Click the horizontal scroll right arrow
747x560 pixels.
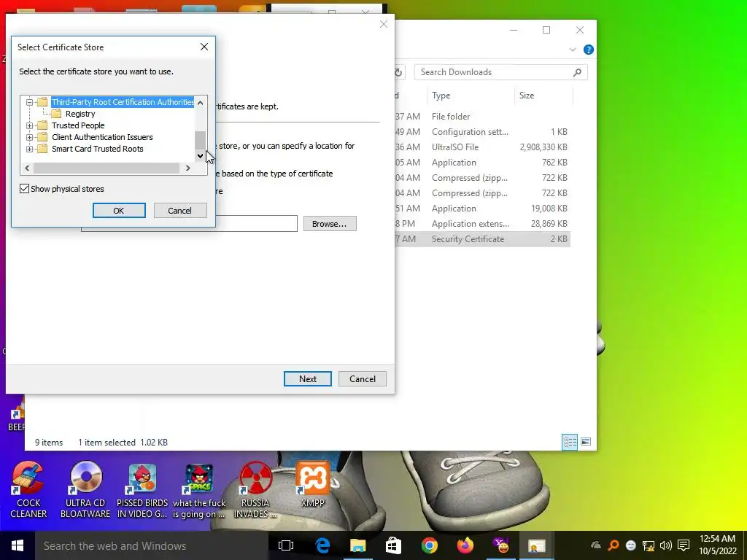[x=187, y=168]
